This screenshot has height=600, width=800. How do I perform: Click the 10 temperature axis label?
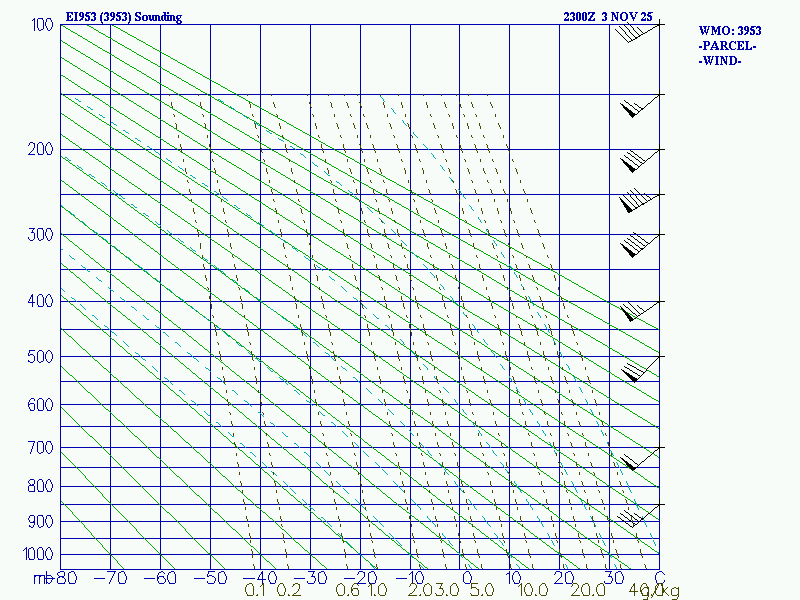tap(514, 578)
